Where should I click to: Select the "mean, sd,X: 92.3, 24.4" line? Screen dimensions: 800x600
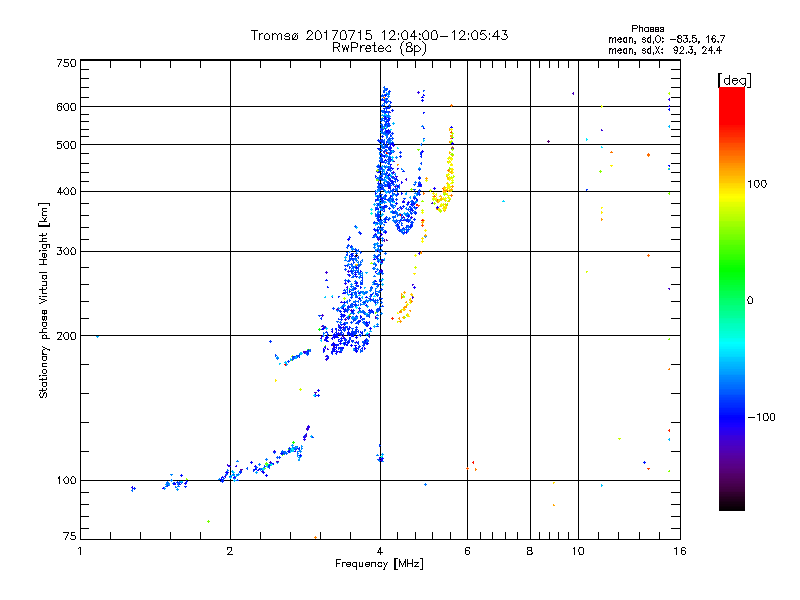(665, 50)
